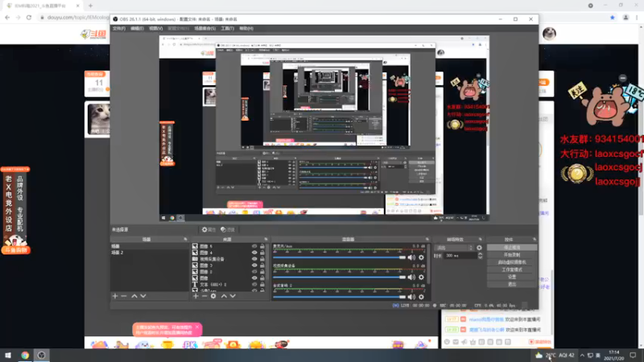Open 视频采集设备 audio settings gear
644x362 pixels.
click(x=421, y=277)
